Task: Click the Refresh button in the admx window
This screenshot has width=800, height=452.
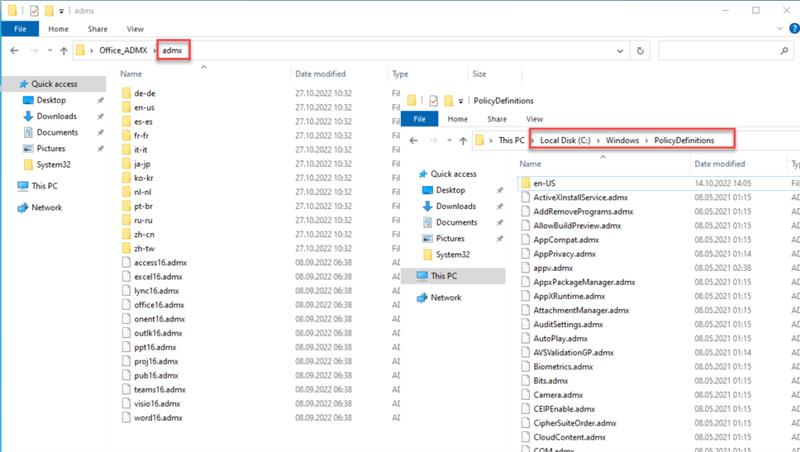Action: click(x=640, y=51)
